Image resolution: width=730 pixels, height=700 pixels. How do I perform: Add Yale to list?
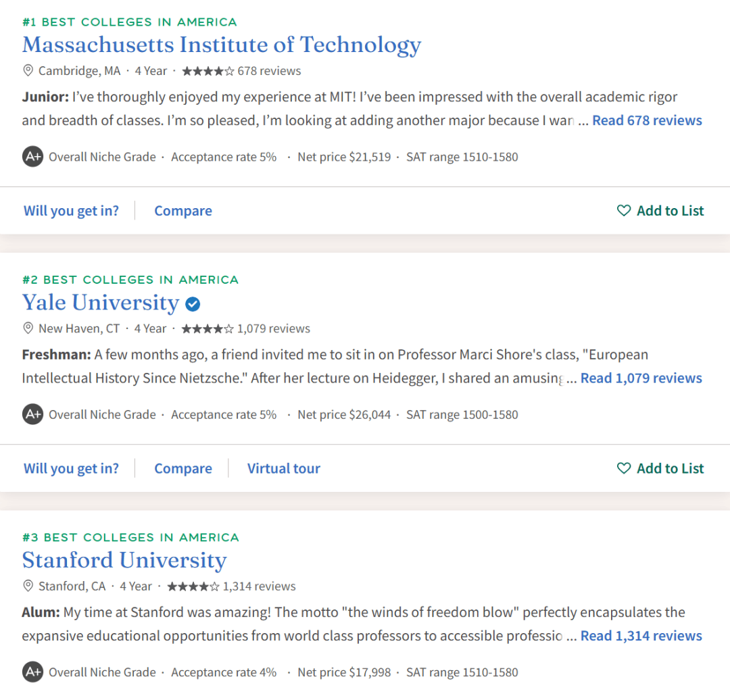[660, 468]
